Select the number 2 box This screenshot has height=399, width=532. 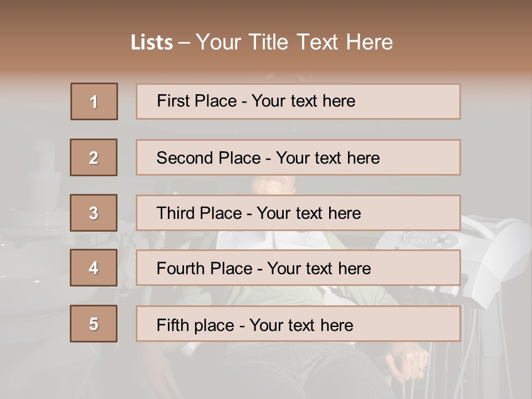coord(94,157)
